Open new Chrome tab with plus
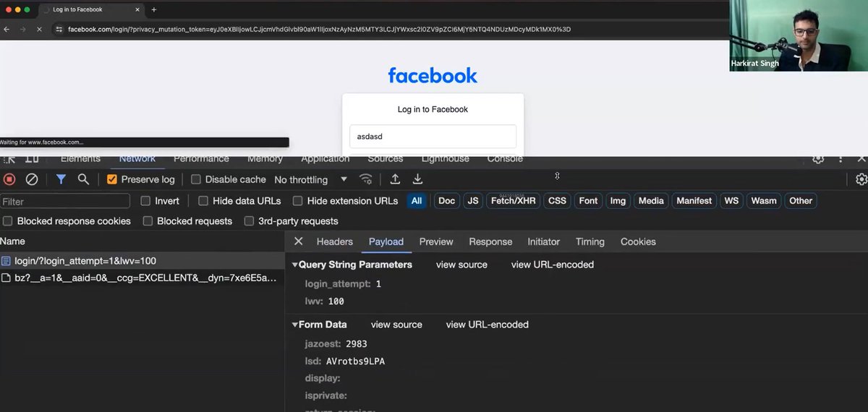This screenshot has width=868, height=412. 153,9
